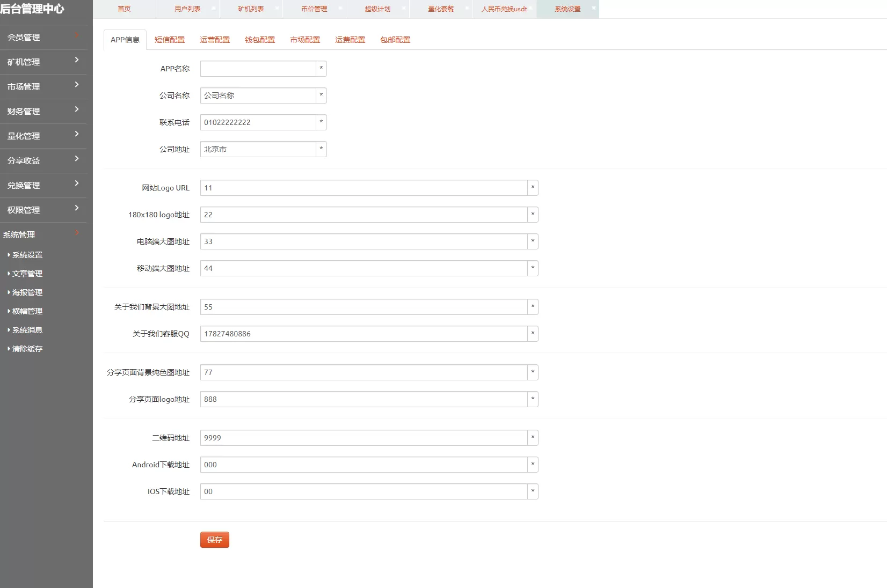Image resolution: width=887 pixels, height=588 pixels.
Task: Select the 包邮配置 tab
Action: point(395,40)
